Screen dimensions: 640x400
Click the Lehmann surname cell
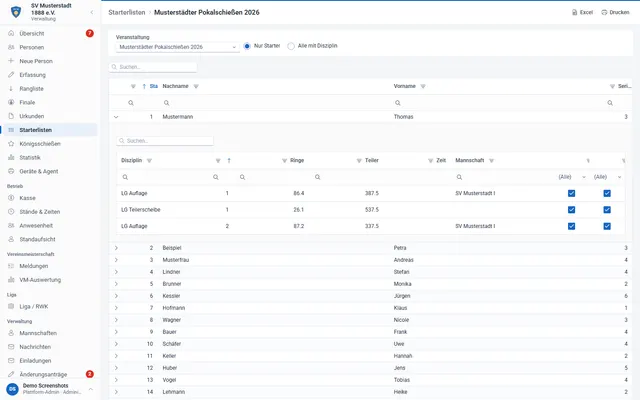(173, 392)
